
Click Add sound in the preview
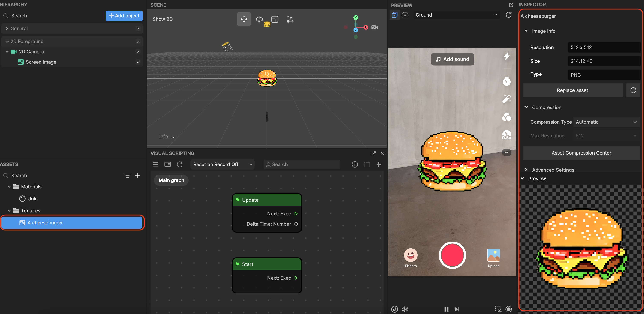pyautogui.click(x=452, y=59)
